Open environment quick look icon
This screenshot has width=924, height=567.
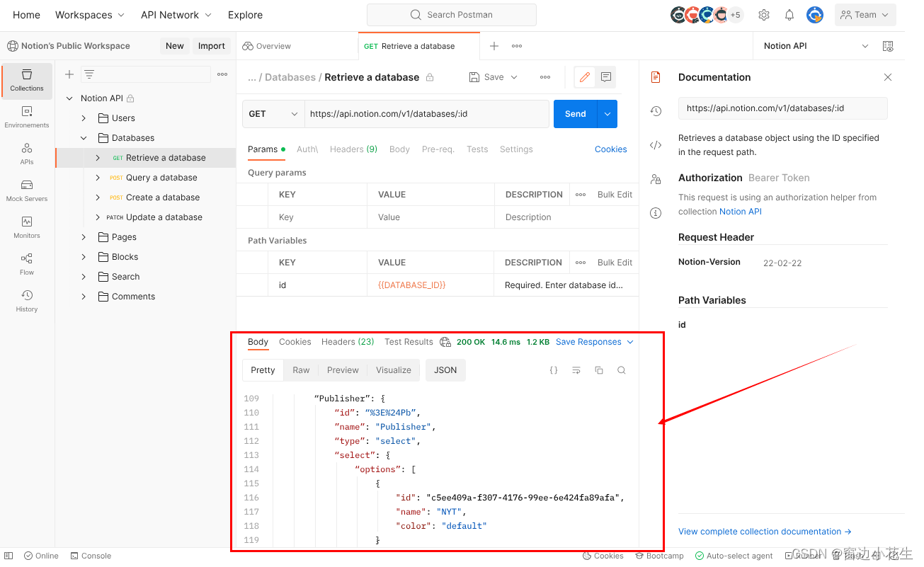[888, 46]
